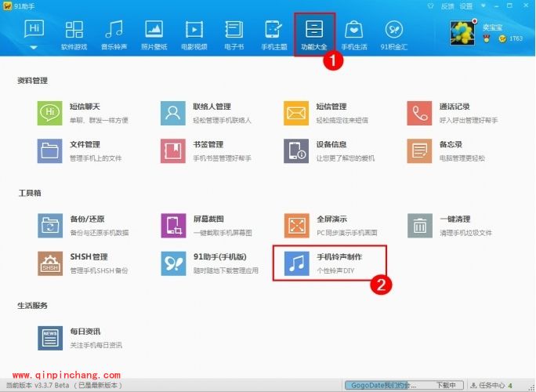
Task: Click 管理手机SHSH备份 description text
Action: coord(100,270)
